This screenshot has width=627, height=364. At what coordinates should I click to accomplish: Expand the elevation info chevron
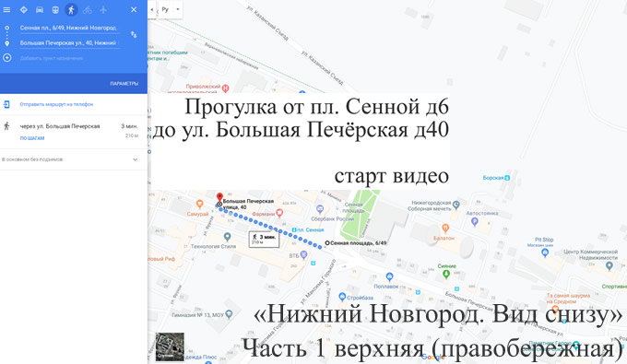point(136,159)
